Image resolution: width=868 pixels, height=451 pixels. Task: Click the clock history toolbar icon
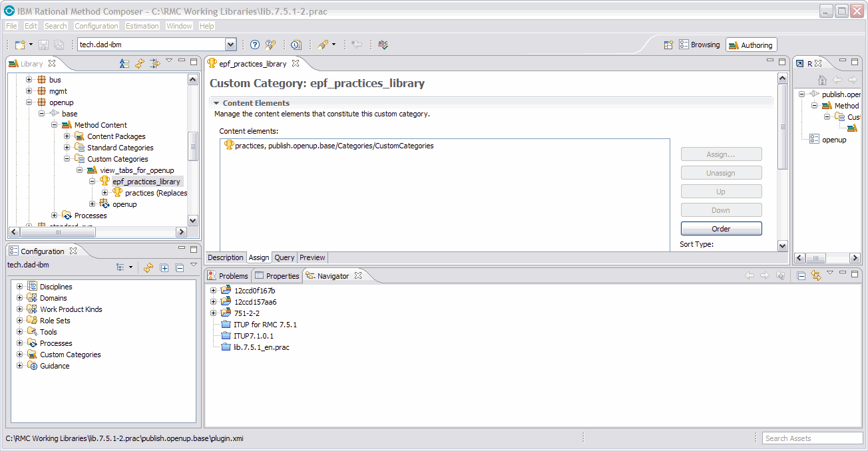coord(296,45)
